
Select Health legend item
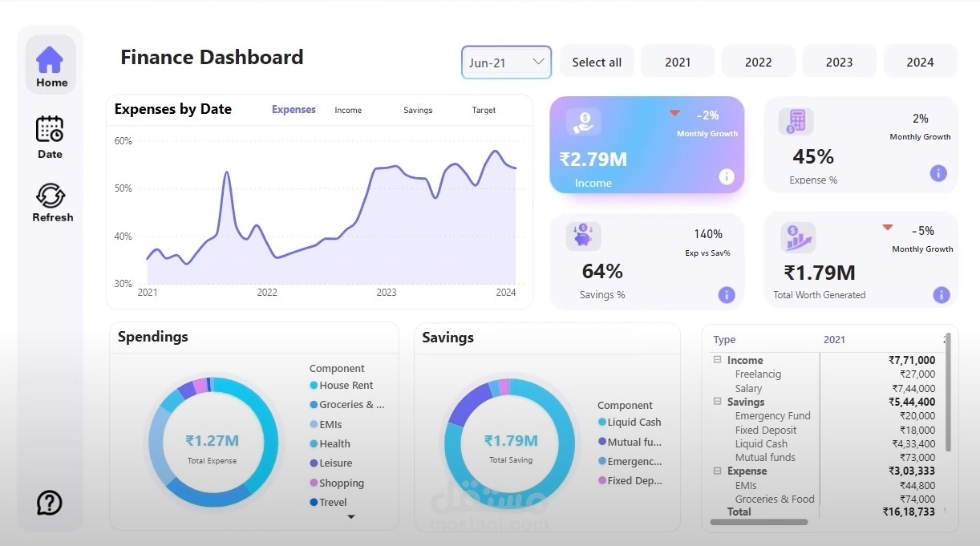point(330,443)
